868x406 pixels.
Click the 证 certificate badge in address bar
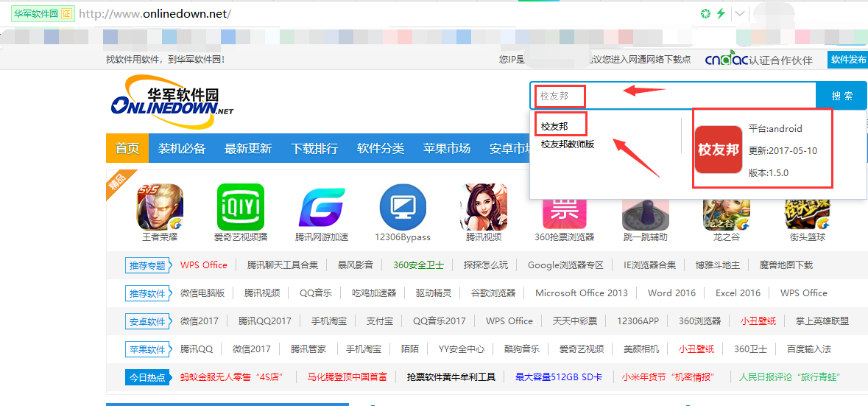point(66,14)
